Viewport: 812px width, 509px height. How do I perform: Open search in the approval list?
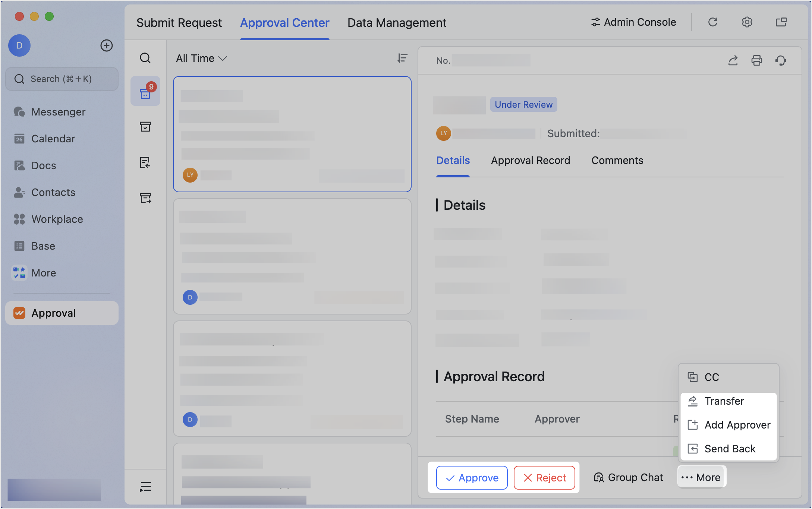(x=145, y=58)
